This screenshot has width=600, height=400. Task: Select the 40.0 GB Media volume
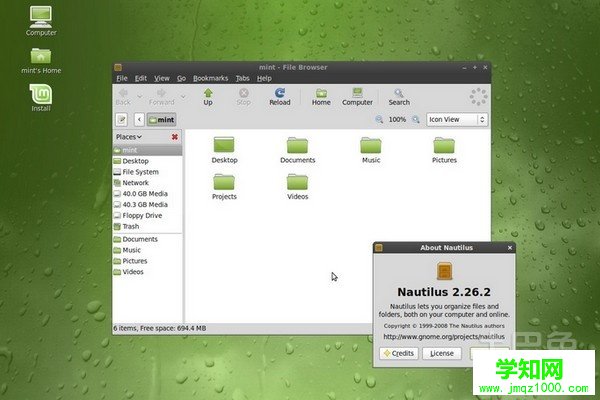point(147,194)
